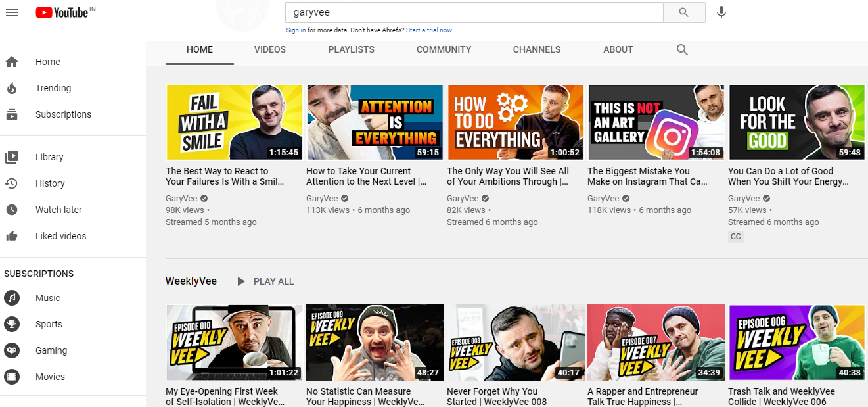Click the Subscriptions sidebar icon
The height and width of the screenshot is (407, 868).
pyautogui.click(x=11, y=114)
